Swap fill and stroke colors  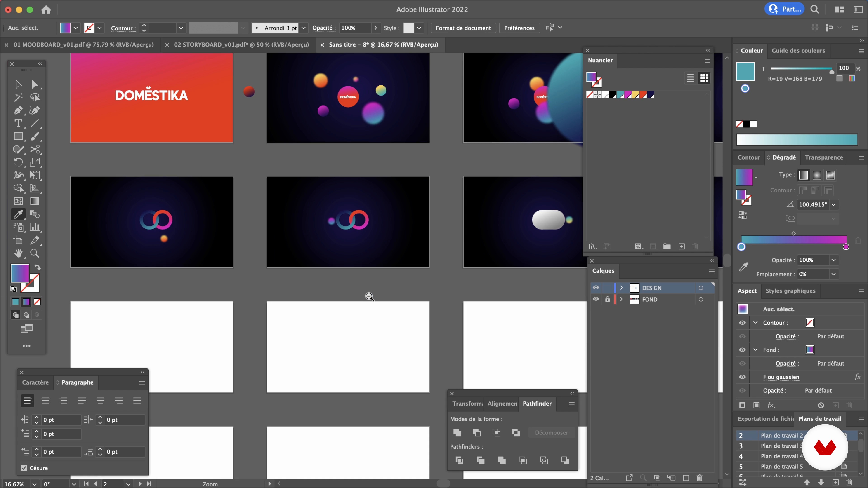(37, 267)
